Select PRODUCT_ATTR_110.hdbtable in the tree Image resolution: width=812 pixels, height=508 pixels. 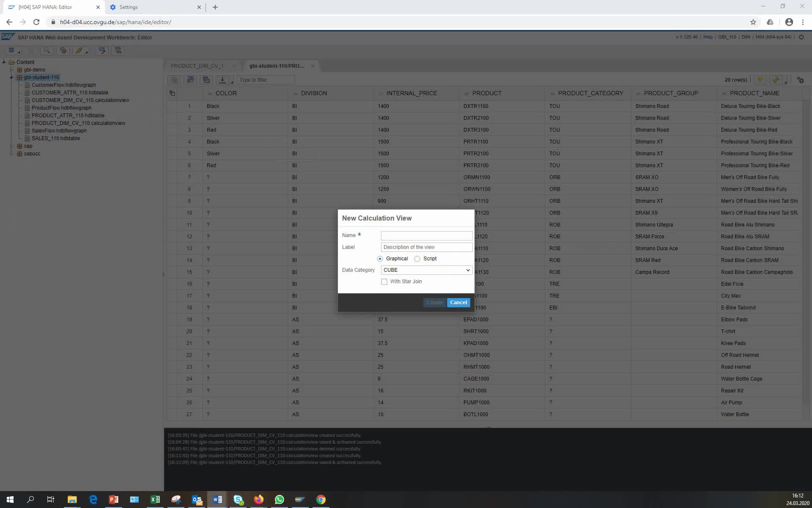pyautogui.click(x=68, y=116)
